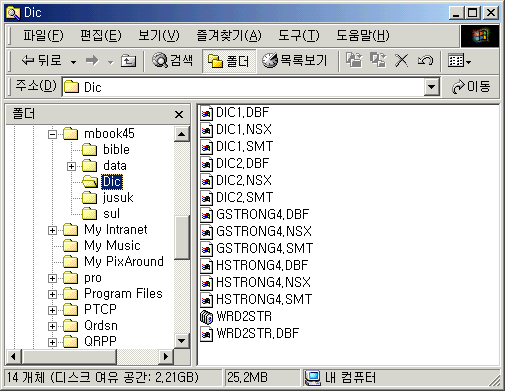Viewport: 505px width, 391px height.
Task: Click the Move To folder icon
Action: click(x=354, y=61)
